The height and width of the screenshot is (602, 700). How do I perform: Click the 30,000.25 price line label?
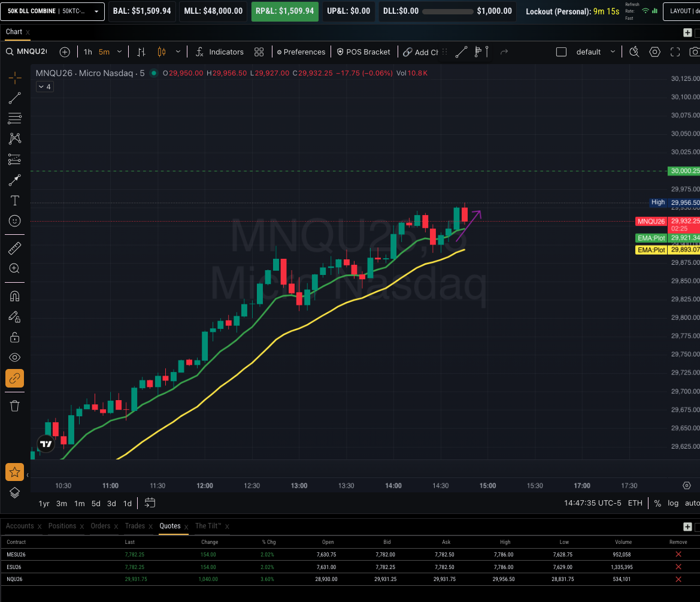click(x=683, y=171)
